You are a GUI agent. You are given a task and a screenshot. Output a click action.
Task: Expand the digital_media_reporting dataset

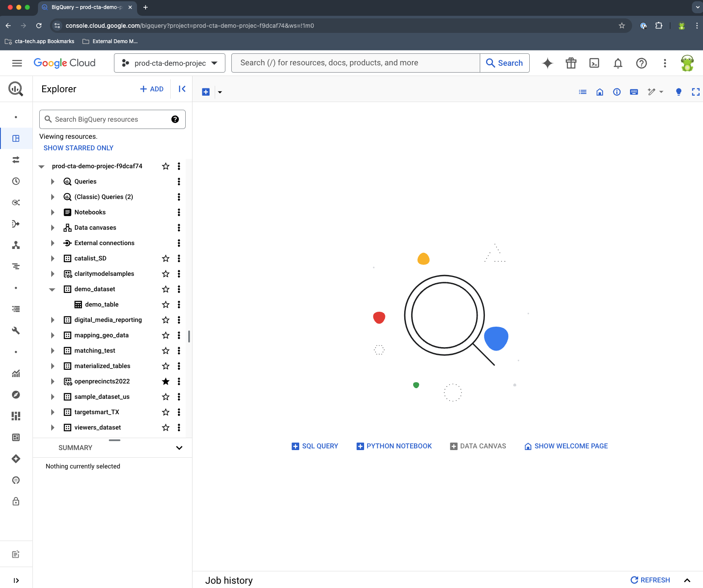click(x=53, y=320)
